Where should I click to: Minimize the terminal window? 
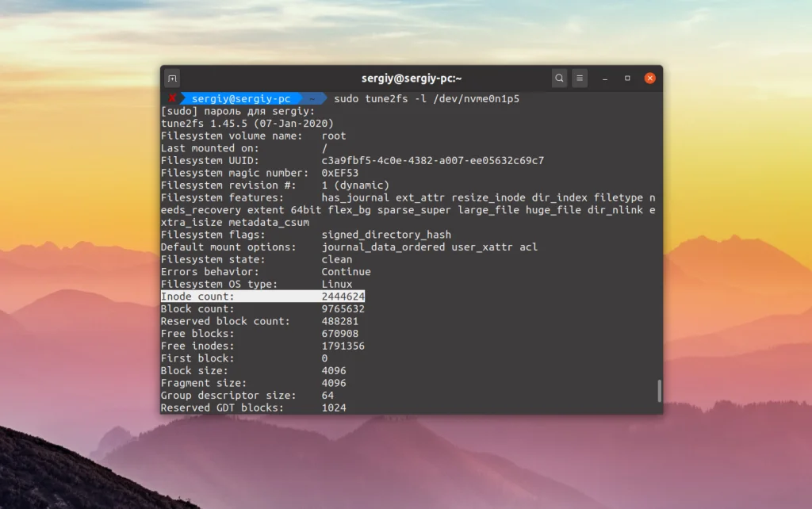pos(605,78)
